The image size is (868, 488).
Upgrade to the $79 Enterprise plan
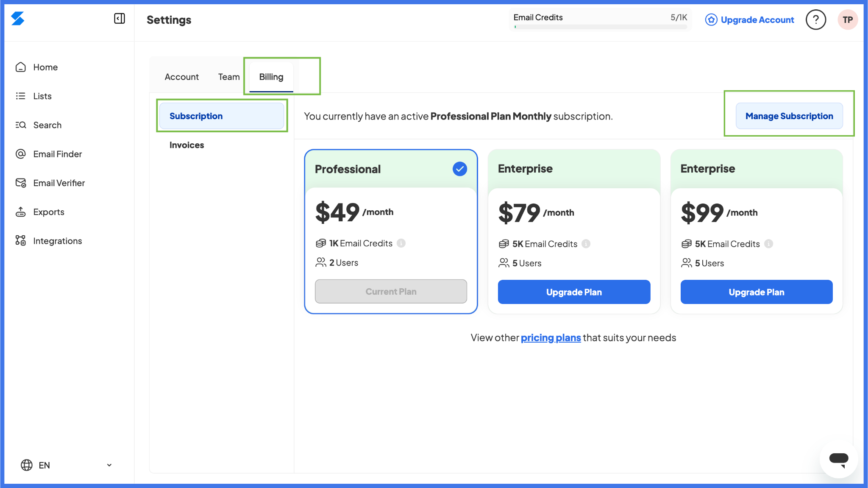(x=574, y=292)
